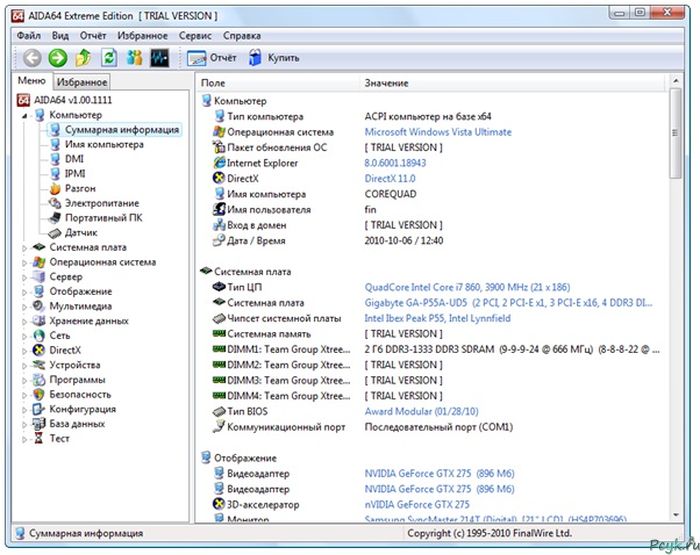Click the grey Back arrow in toolbar
Screen dimensions: 700x555
32,58
